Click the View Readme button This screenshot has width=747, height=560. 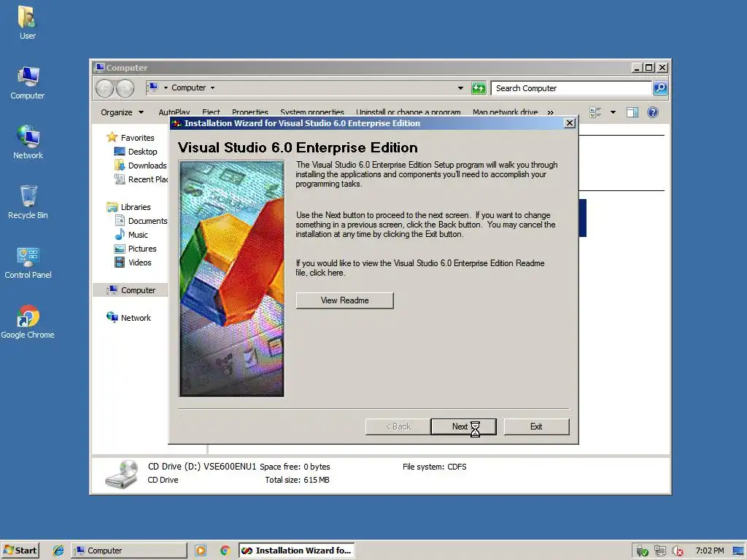[x=344, y=300]
